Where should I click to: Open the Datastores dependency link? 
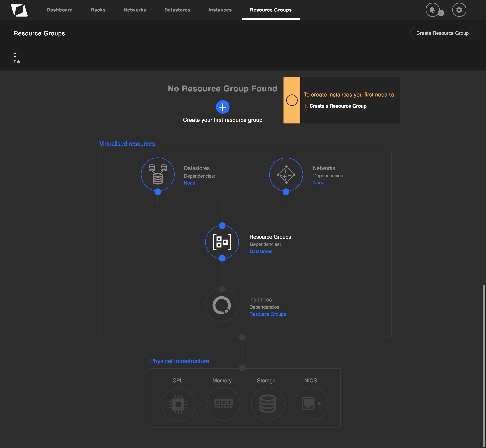[x=261, y=251]
